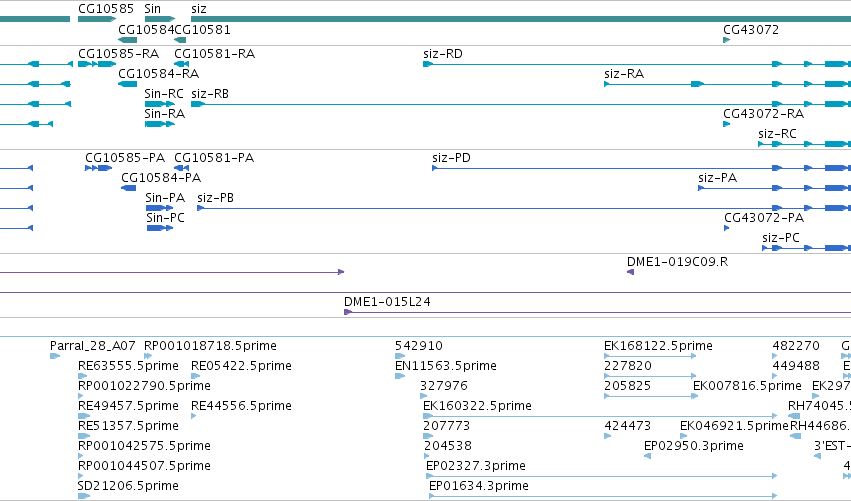Select the EP01634.3prime EST feature line
This screenshot has width=851, height=501.
(603, 496)
